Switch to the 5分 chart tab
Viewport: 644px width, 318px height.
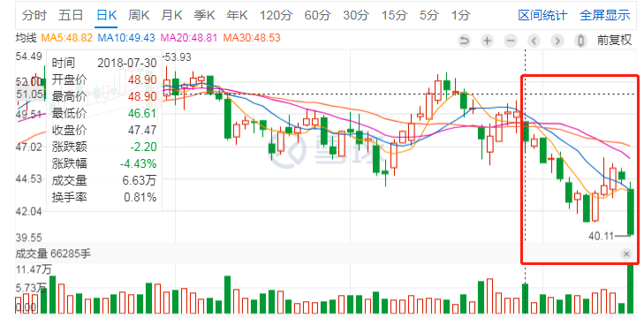429,16
